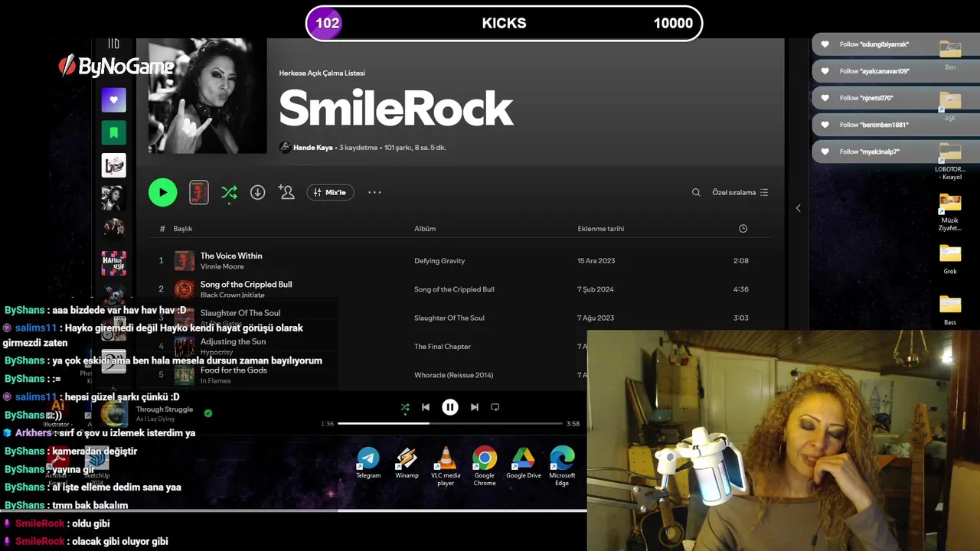Viewport: 980px width, 551px height.
Task: Open Liked Songs purple heart tile
Action: (x=113, y=99)
